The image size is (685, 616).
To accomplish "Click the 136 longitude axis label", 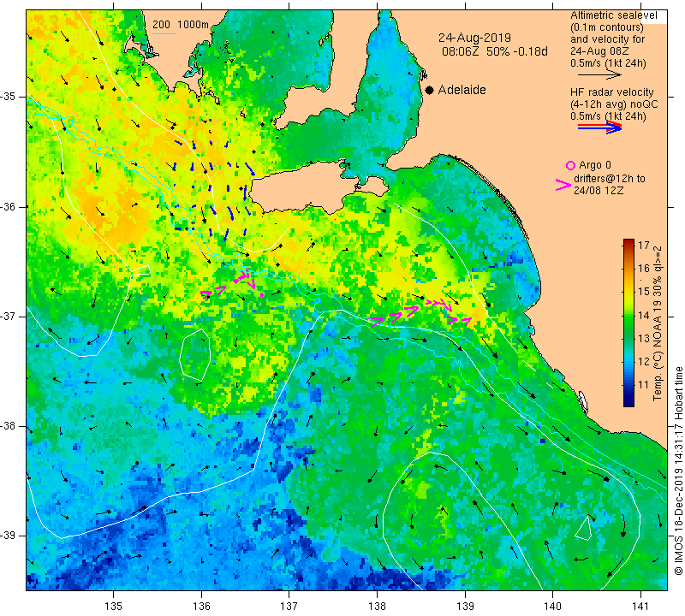I will [x=201, y=606].
